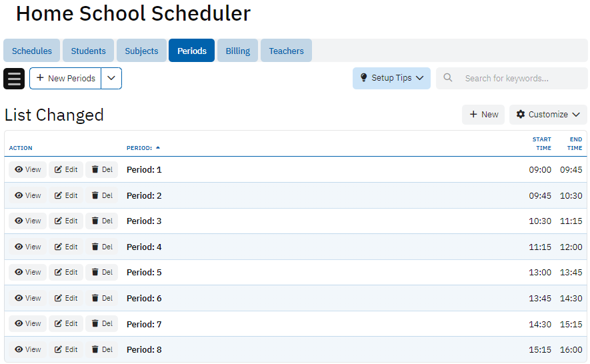Click the trash Del icon for Period: 6
The width and height of the screenshot is (590, 364).
pos(95,299)
